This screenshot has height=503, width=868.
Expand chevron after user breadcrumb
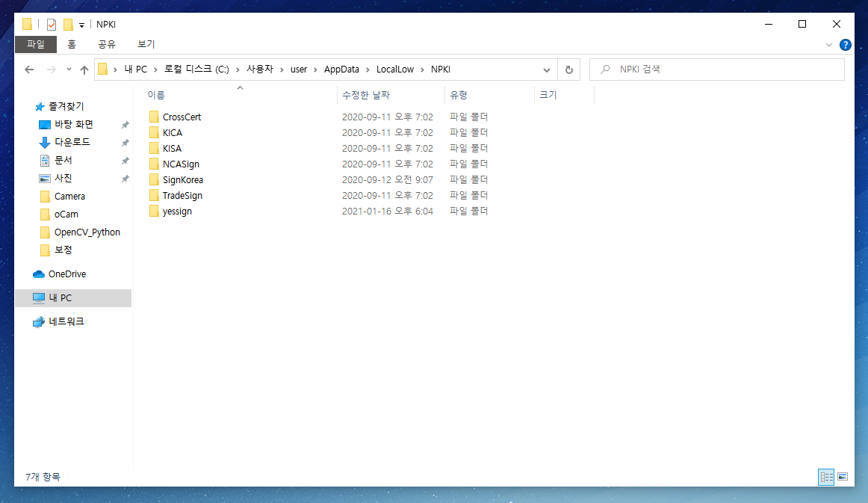point(315,70)
